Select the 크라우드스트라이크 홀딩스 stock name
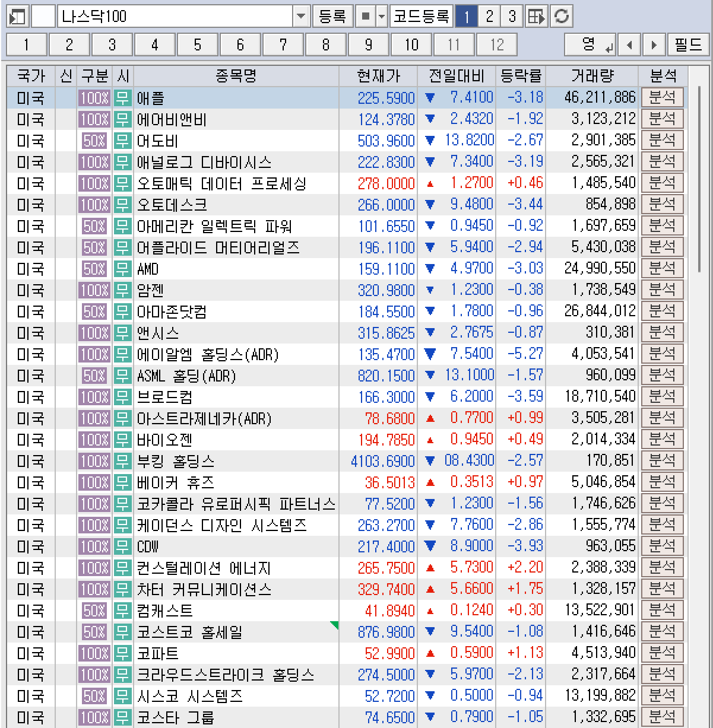 226,675
